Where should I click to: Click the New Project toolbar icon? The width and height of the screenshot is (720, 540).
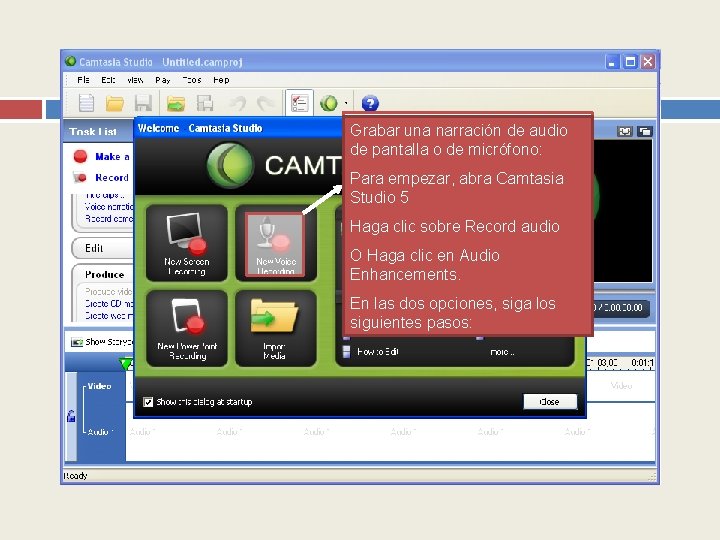86,103
